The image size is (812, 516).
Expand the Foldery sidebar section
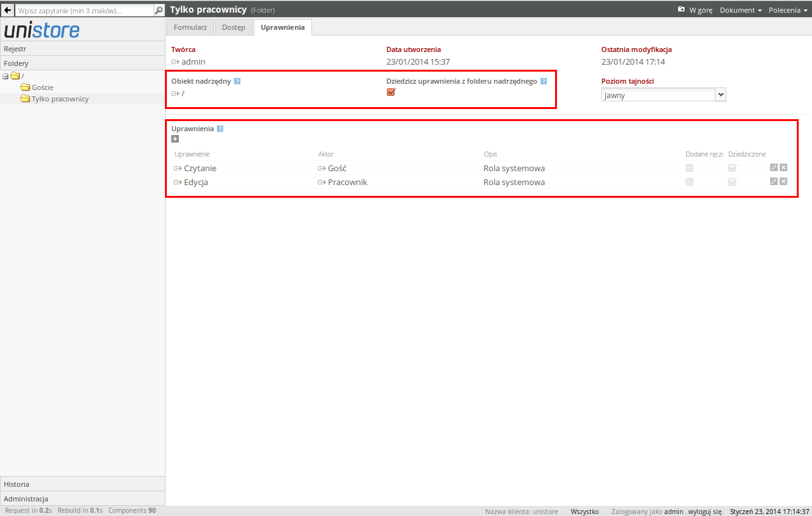[x=82, y=63]
